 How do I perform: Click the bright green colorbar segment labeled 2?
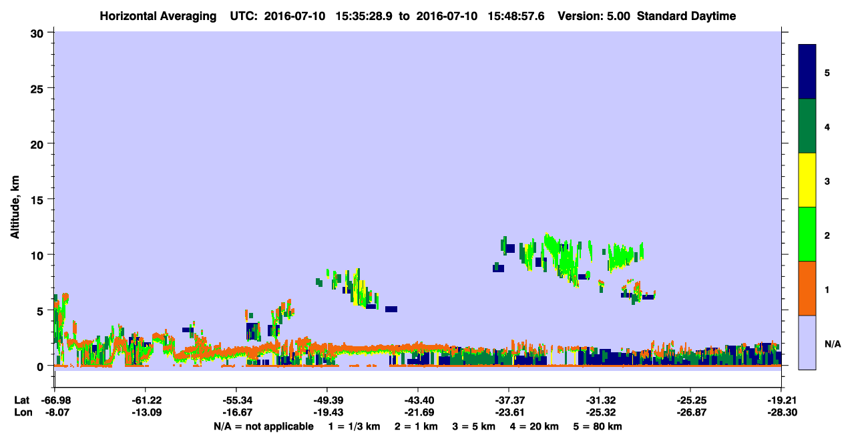point(807,234)
